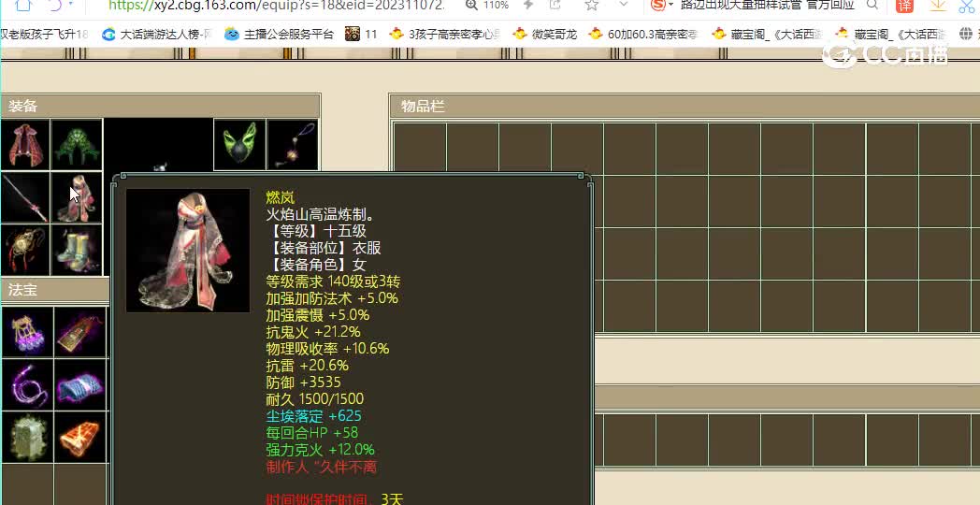Screen dimensions: 980x505
Task: Click the stat 物理吸收率 +10.6%
Action: (x=327, y=349)
